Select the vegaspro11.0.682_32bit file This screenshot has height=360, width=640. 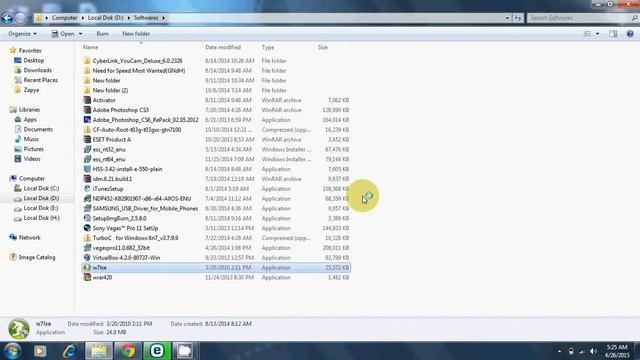[x=121, y=248]
